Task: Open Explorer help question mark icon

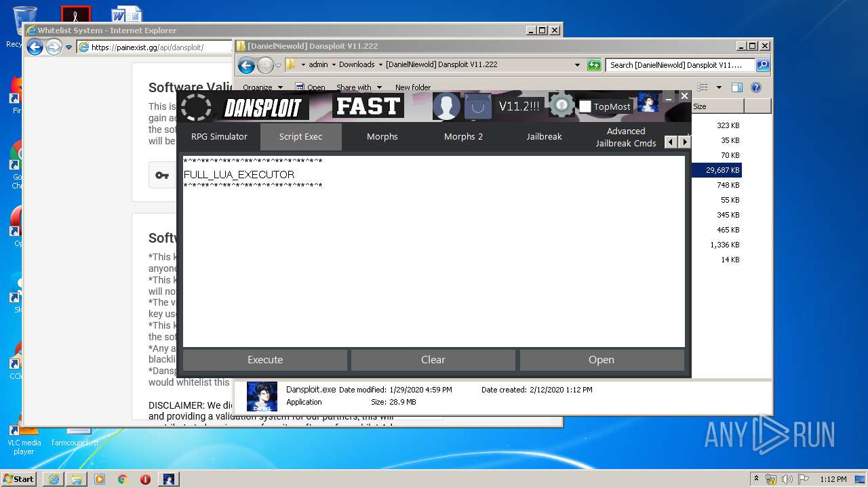Action: pyautogui.click(x=756, y=87)
